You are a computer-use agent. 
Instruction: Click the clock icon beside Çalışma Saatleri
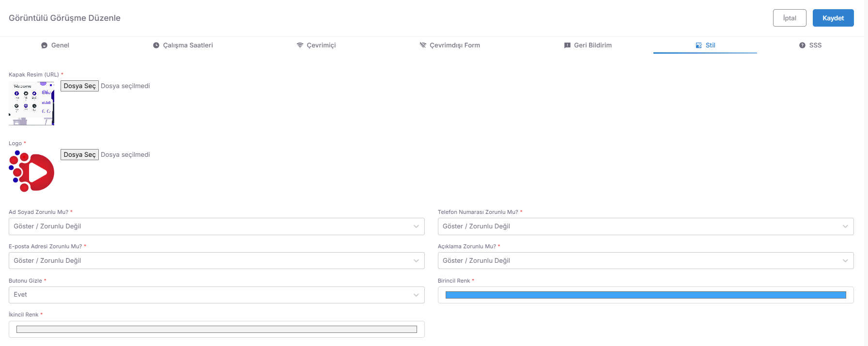point(156,45)
